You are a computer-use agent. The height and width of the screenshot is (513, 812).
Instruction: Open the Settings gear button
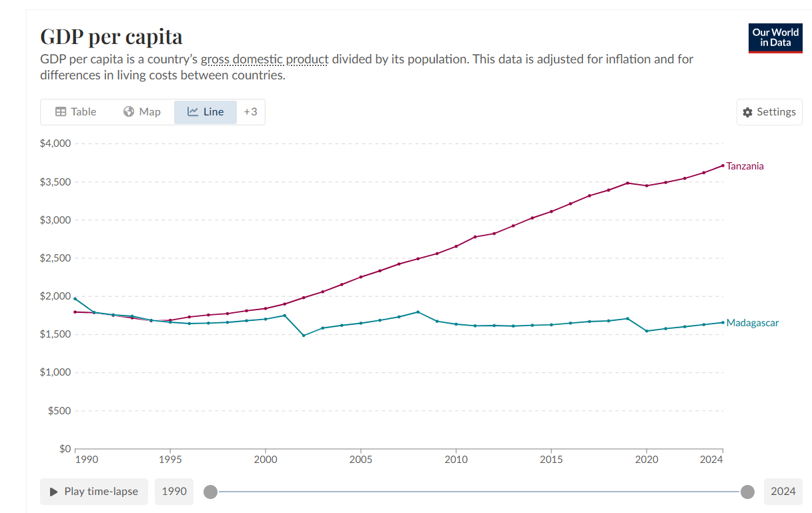coord(769,112)
